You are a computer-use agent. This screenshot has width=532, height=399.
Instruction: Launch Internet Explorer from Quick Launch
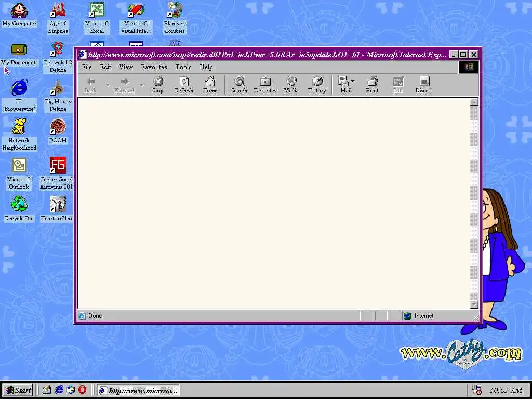pyautogui.click(x=59, y=390)
